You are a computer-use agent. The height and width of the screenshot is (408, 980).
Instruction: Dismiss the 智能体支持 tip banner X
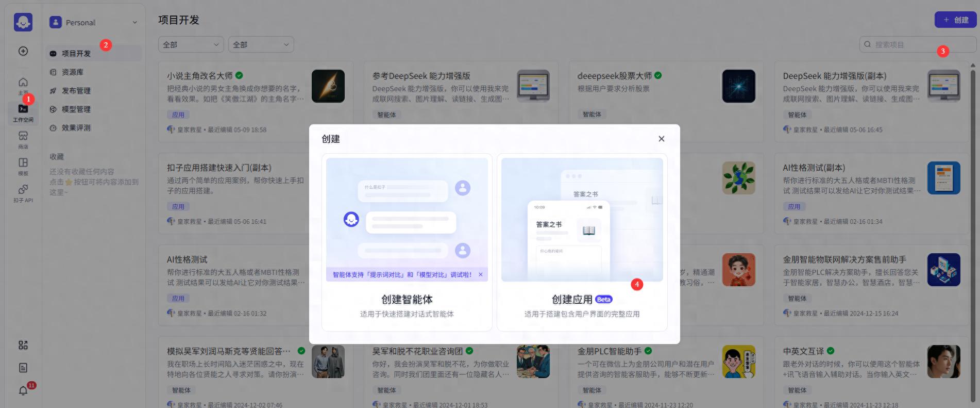click(481, 274)
